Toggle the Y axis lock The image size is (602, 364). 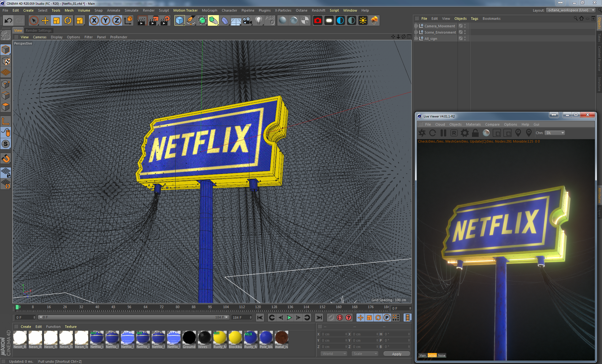(x=105, y=20)
